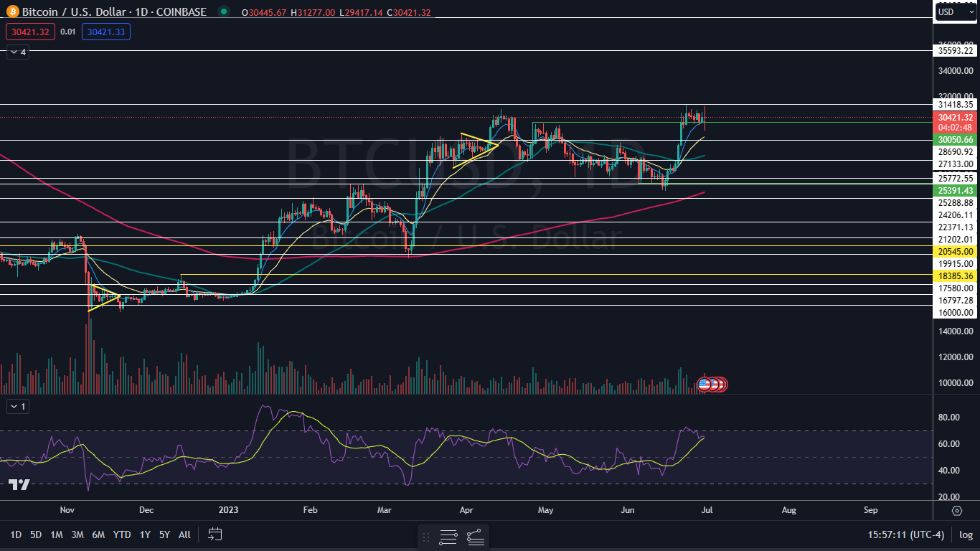This screenshot has height=551, width=980.
Task: Select the 1Y time range
Action: [145, 534]
